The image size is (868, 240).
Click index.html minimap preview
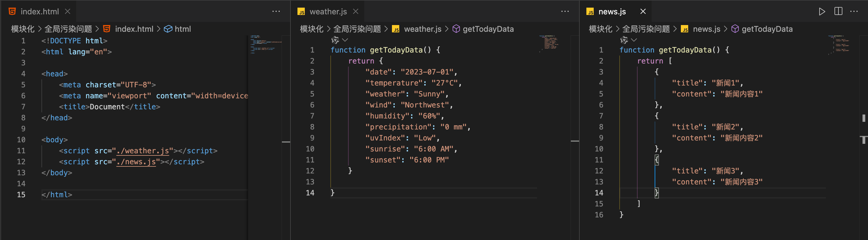pos(265,44)
